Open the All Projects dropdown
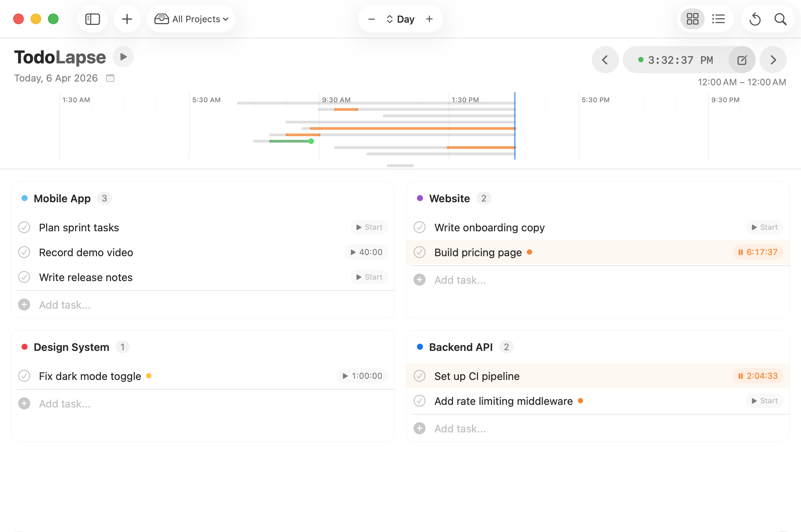801x532 pixels. [191, 19]
